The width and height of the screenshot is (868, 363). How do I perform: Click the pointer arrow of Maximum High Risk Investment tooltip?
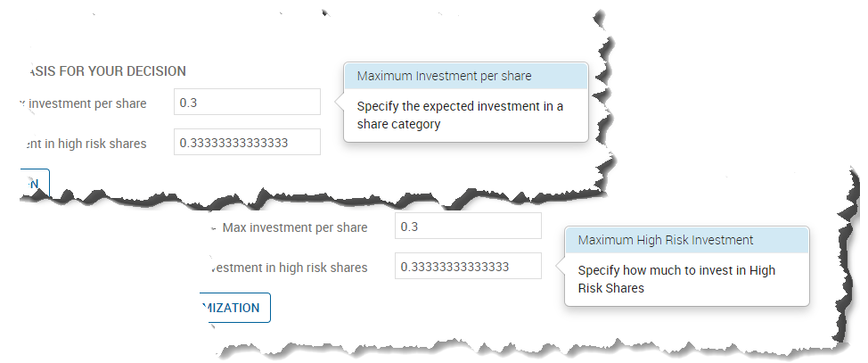click(561, 267)
